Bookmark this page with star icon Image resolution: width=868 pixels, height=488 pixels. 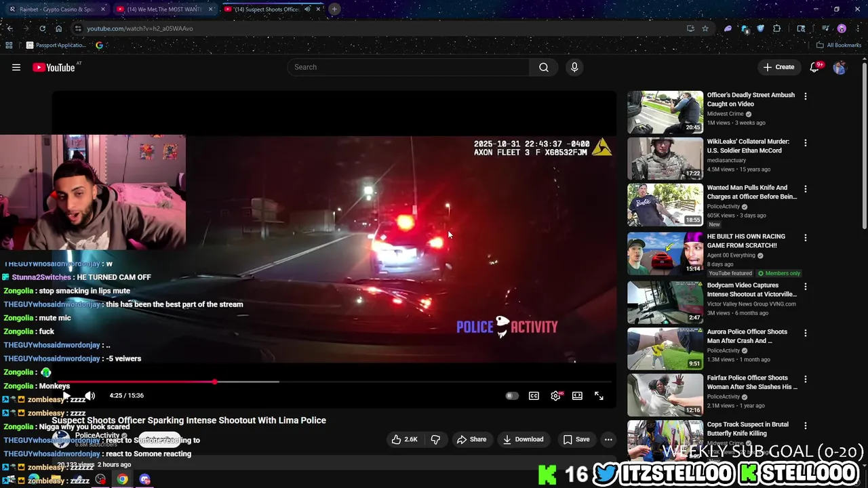pyautogui.click(x=705, y=28)
